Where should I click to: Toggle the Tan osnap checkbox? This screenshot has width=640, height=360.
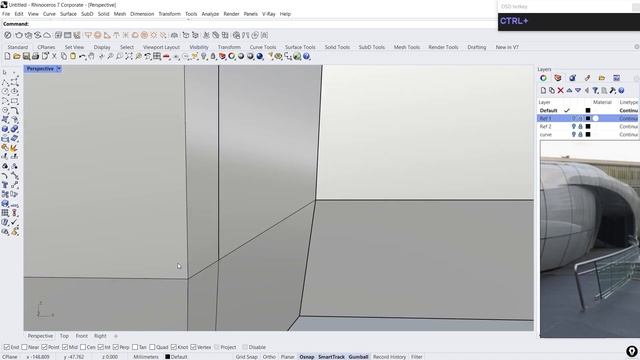[x=135, y=347]
